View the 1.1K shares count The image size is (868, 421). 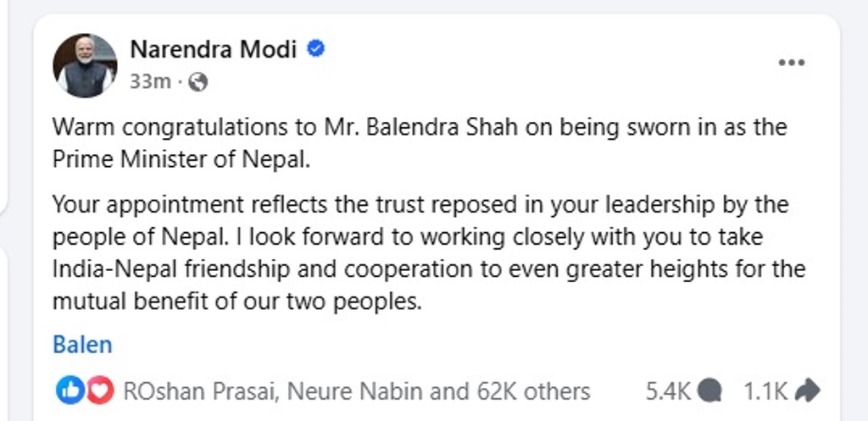tap(765, 391)
